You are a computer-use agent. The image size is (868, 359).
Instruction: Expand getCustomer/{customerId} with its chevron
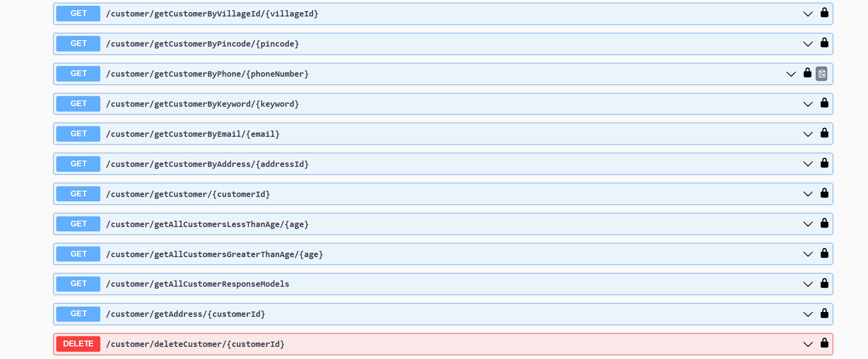point(808,194)
